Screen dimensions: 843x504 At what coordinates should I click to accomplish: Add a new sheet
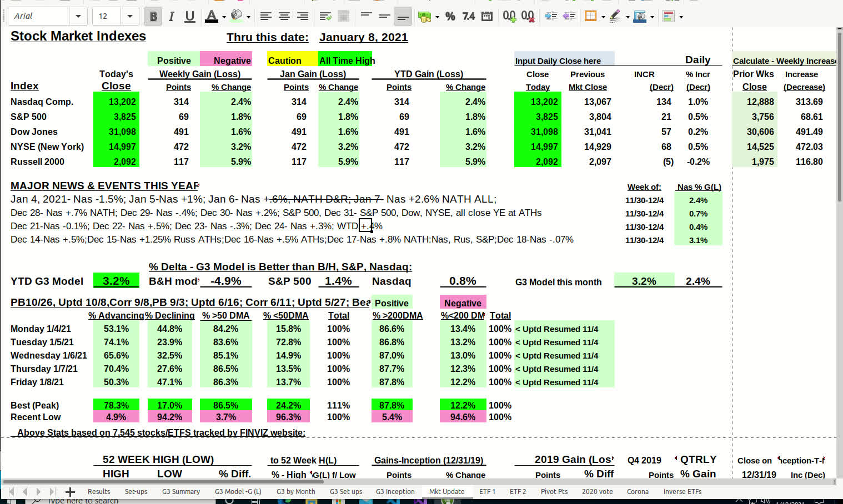70,492
